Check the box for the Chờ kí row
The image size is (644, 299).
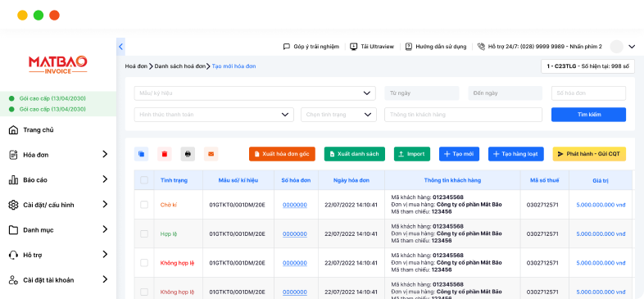click(x=144, y=205)
